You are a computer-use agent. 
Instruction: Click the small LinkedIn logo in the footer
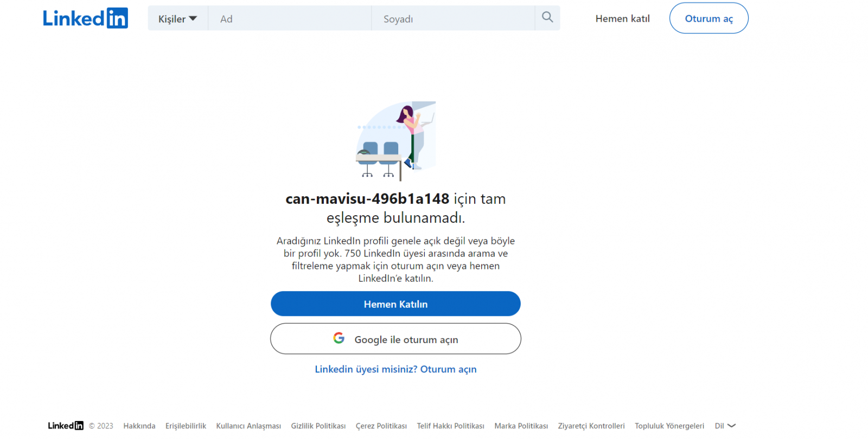(x=65, y=425)
